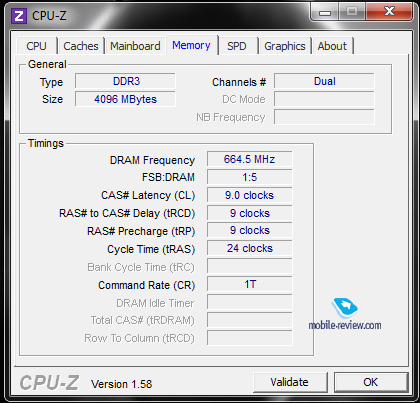Image resolution: width=420 pixels, height=403 pixels.
Task: Click the Cycle Time 24 clocks field
Action: pos(249,248)
